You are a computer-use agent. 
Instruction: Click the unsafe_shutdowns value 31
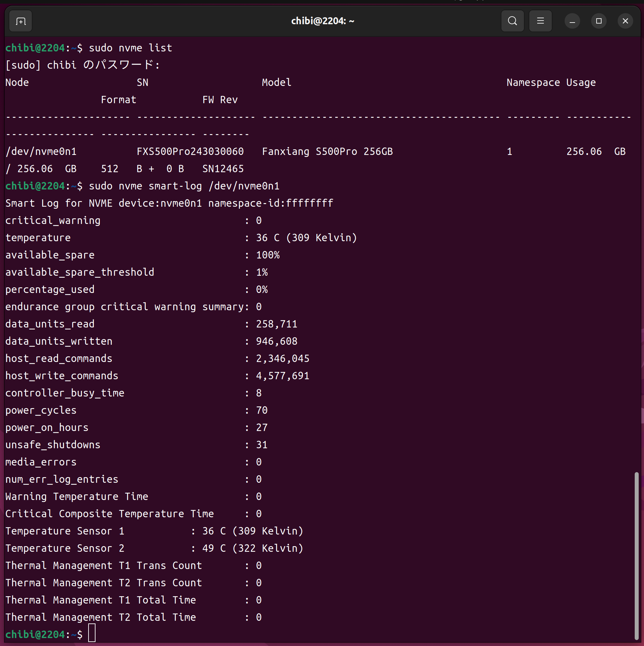pyautogui.click(x=261, y=445)
